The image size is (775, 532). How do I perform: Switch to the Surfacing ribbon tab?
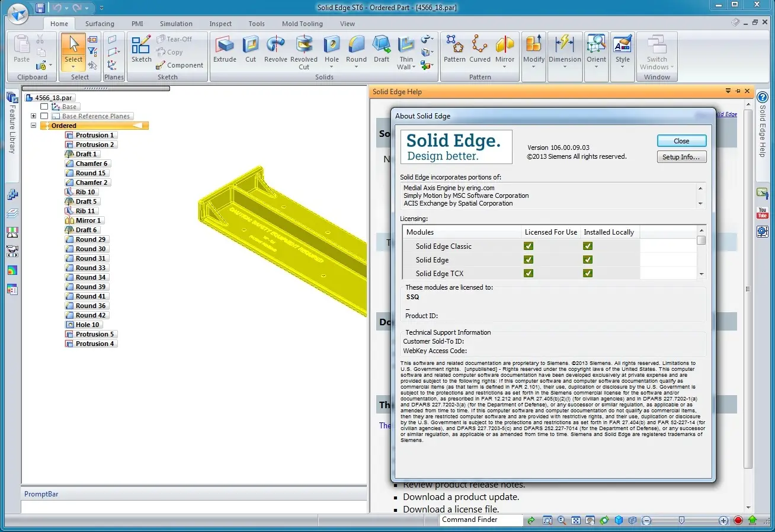100,24
